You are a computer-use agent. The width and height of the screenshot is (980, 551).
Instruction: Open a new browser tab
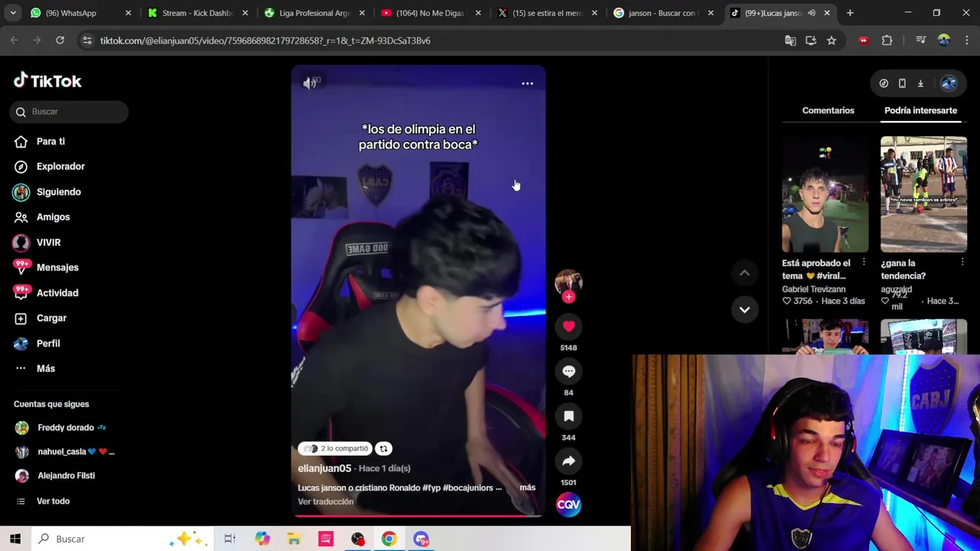tap(849, 13)
